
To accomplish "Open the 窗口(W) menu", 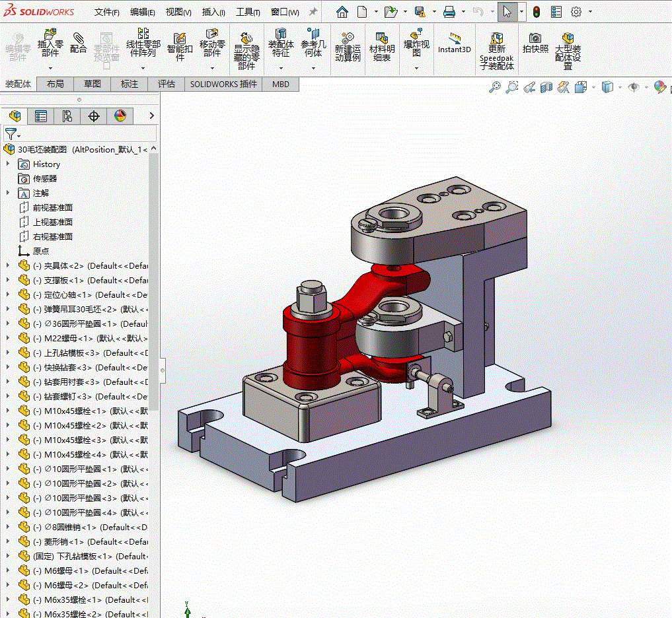I will tap(285, 12).
